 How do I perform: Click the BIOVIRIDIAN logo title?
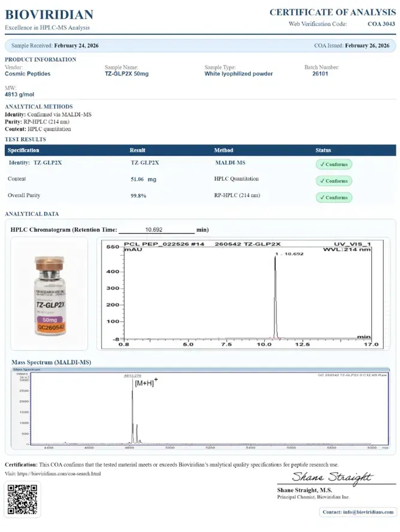49,14
